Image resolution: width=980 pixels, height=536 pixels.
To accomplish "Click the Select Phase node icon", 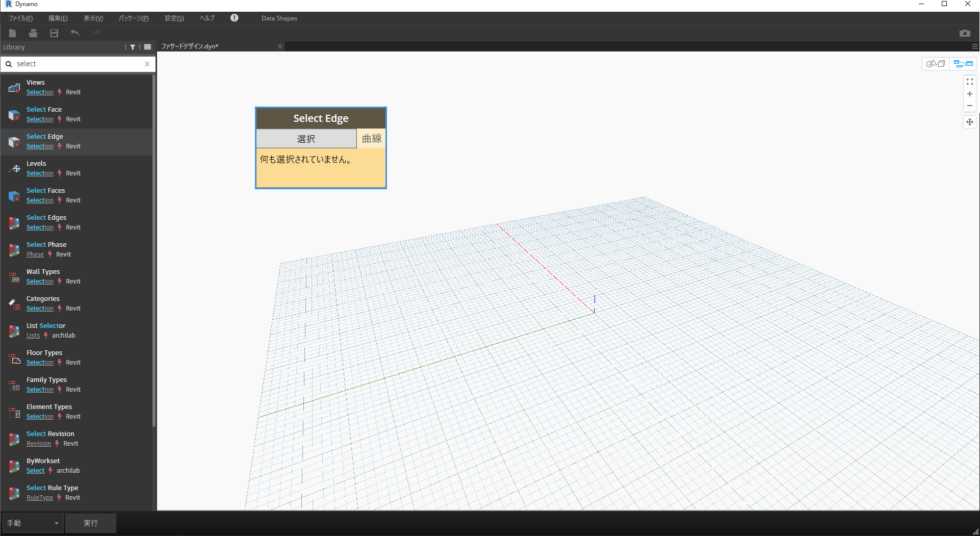I will click(14, 250).
